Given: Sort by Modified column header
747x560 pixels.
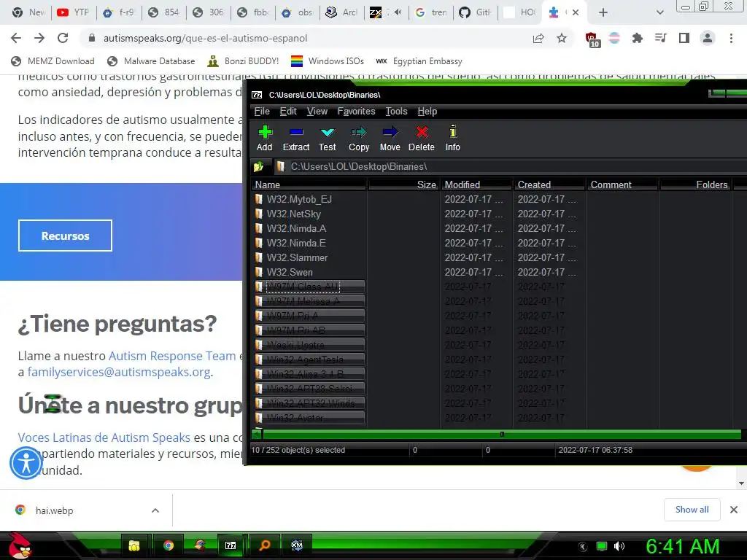Looking at the screenshot, I should coord(476,184).
